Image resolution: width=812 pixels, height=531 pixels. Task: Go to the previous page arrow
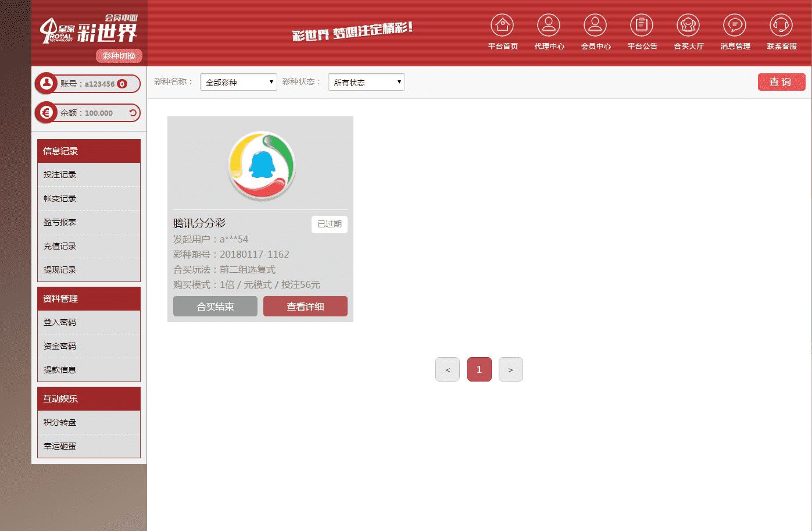pyautogui.click(x=448, y=369)
